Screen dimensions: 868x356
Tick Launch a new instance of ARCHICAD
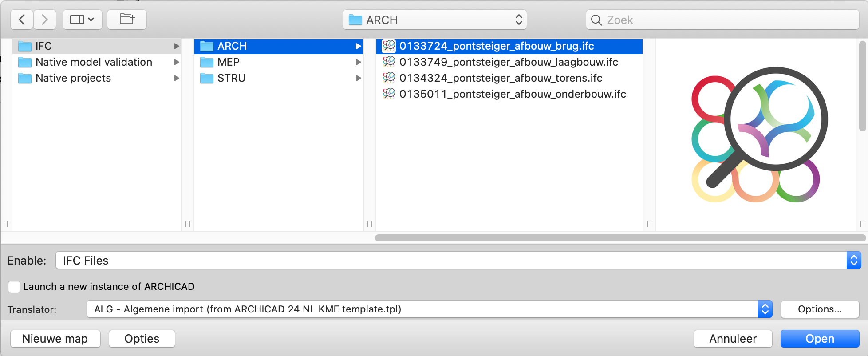coord(14,287)
